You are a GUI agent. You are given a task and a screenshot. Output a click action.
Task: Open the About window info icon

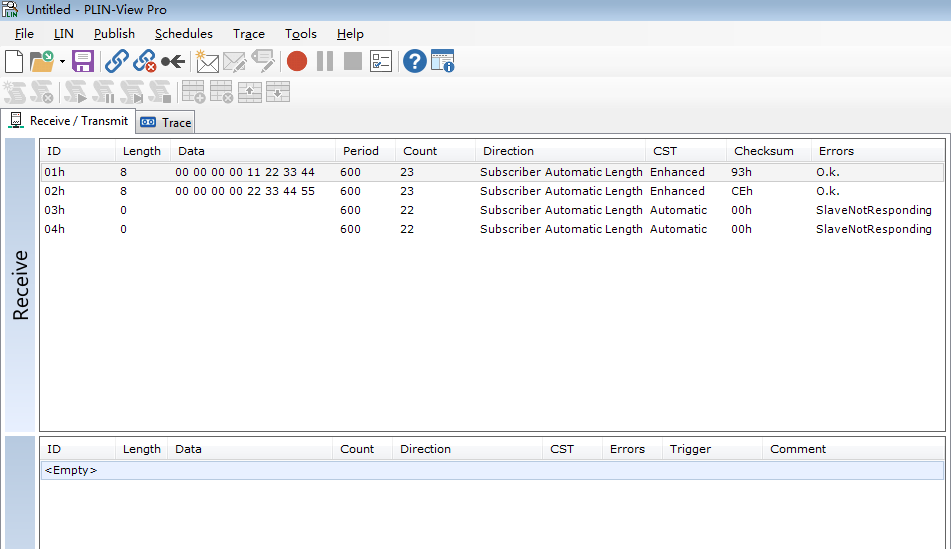pyautogui.click(x=443, y=62)
